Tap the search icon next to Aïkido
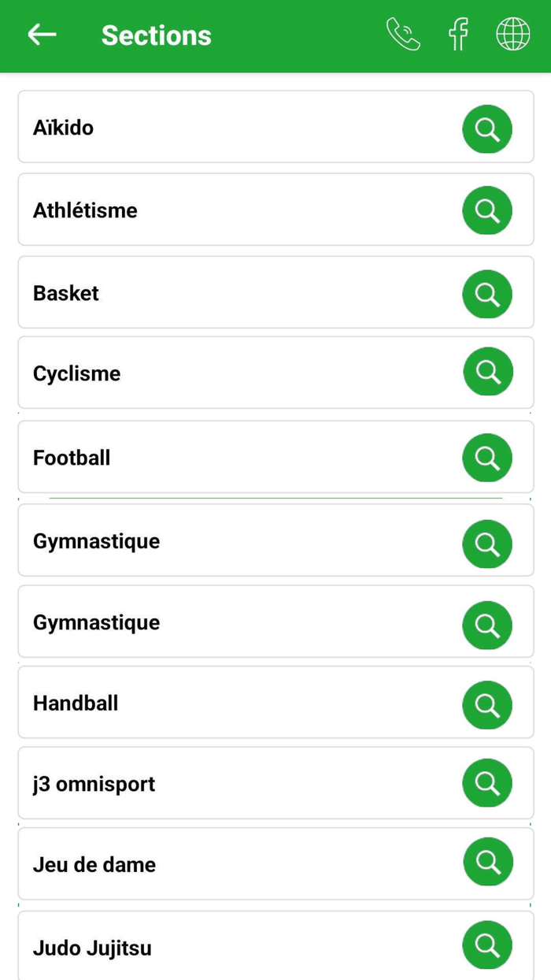 [486, 128]
